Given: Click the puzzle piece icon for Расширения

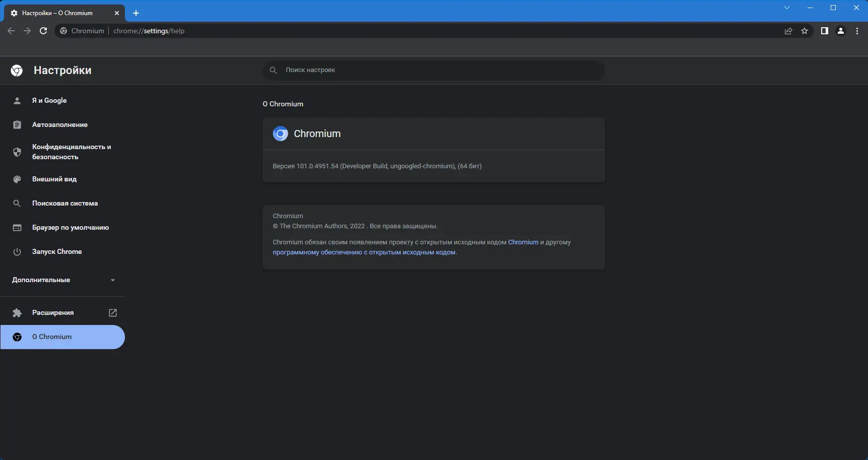Looking at the screenshot, I should click(x=17, y=313).
